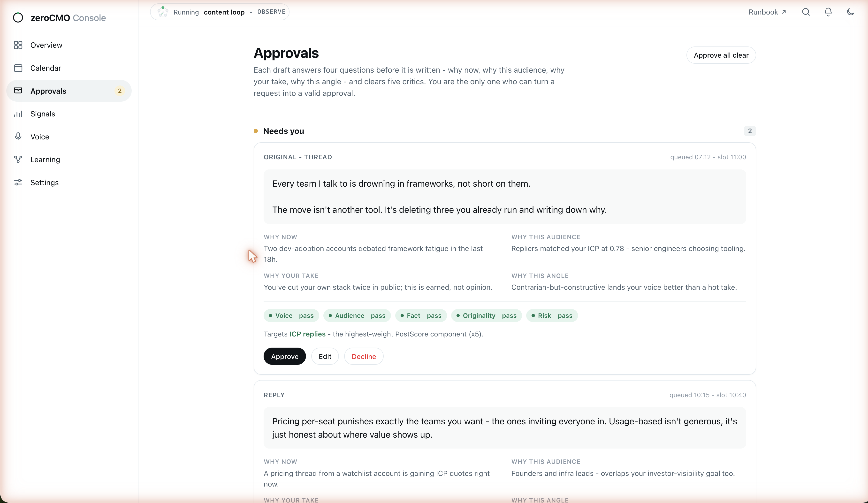
Task: Click the Originality - pass critic chip
Action: click(486, 315)
